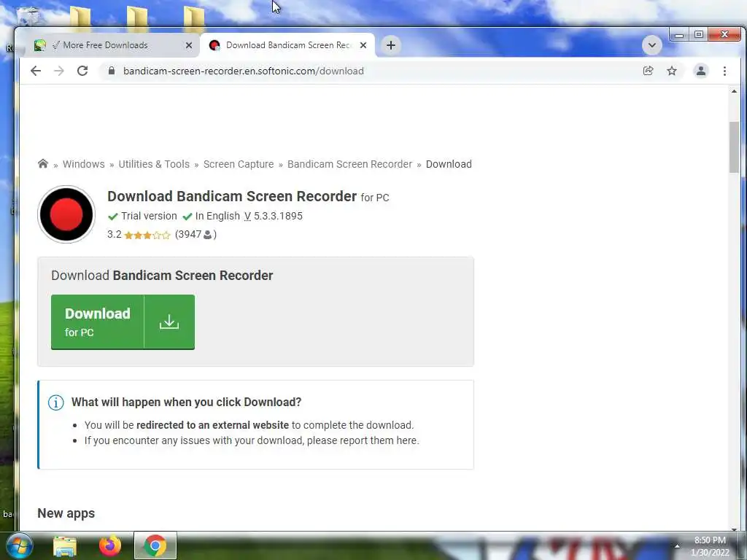Open Screen Capture breadcrumb link
747x560 pixels.
click(x=239, y=164)
